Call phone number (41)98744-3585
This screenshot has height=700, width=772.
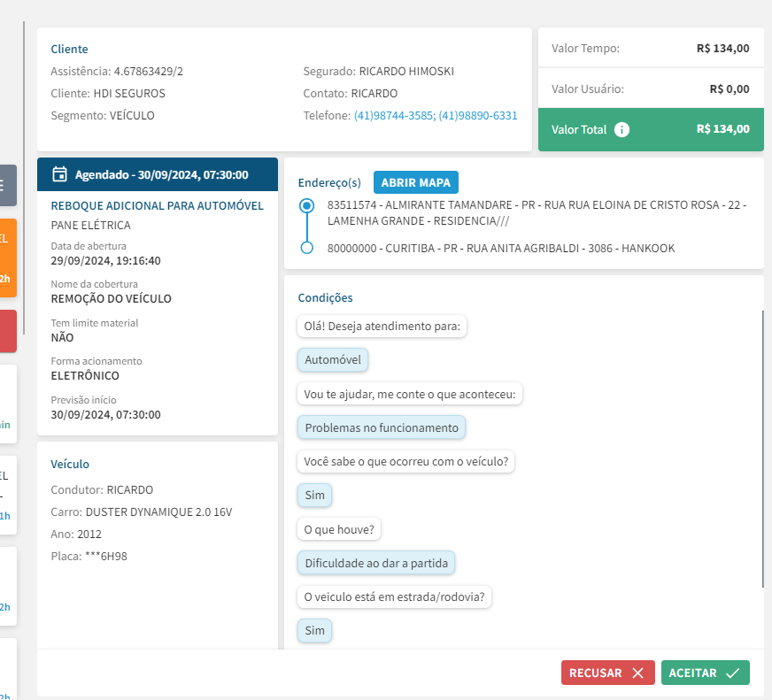(x=393, y=116)
